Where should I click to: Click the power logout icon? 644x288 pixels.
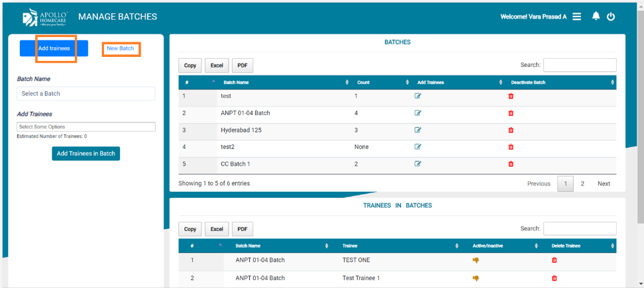point(611,17)
